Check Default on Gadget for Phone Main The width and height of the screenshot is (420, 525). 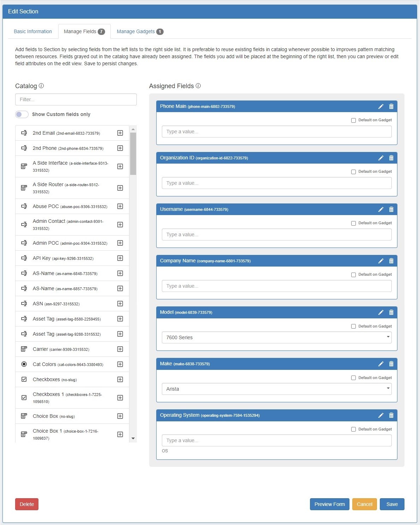pos(353,120)
